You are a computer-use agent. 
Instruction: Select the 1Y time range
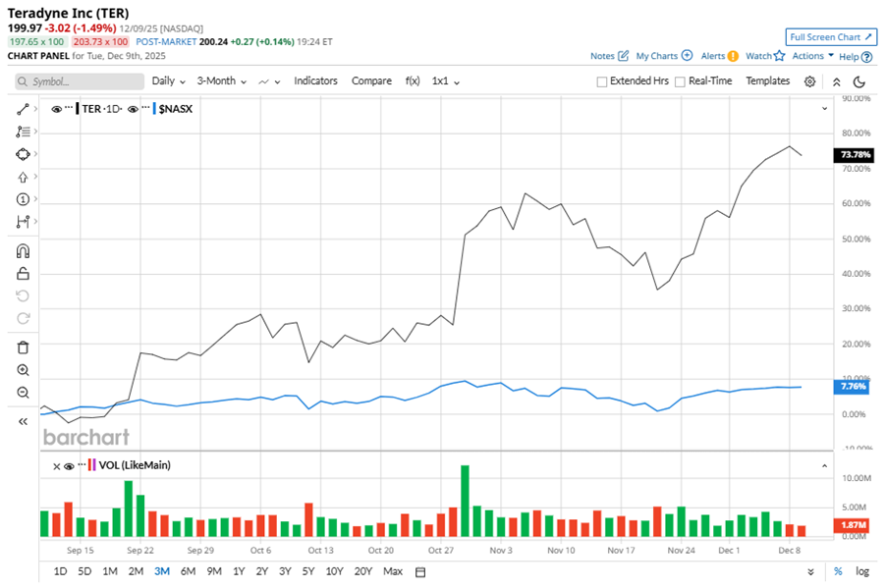[239, 571]
